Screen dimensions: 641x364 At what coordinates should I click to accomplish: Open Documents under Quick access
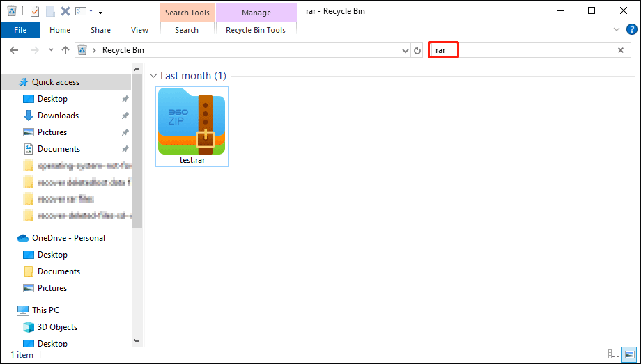[59, 149]
